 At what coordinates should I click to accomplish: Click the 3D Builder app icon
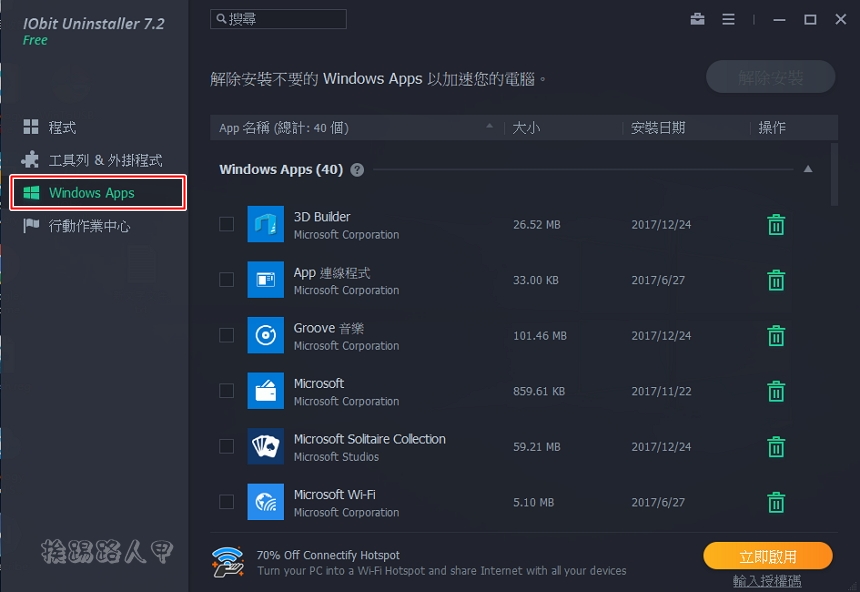pos(265,224)
